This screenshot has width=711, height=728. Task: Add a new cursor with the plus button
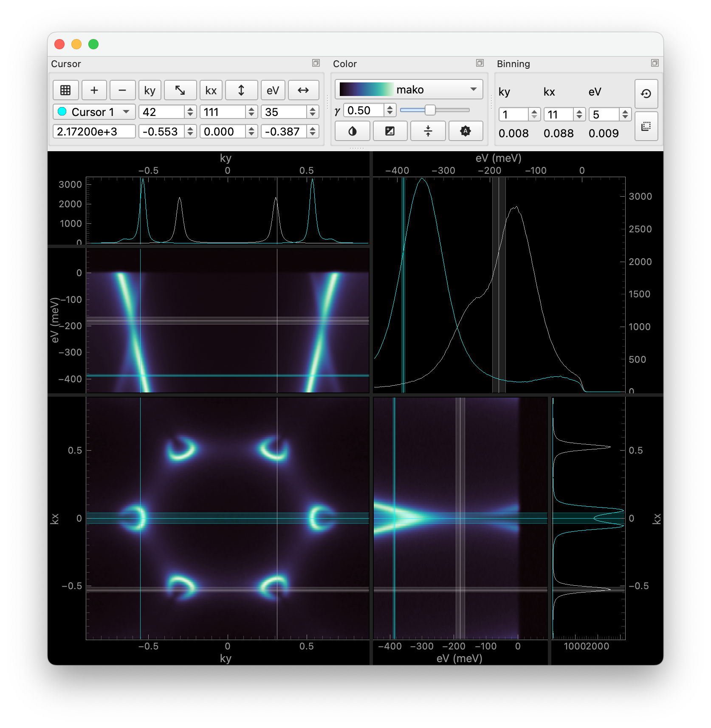coord(94,90)
